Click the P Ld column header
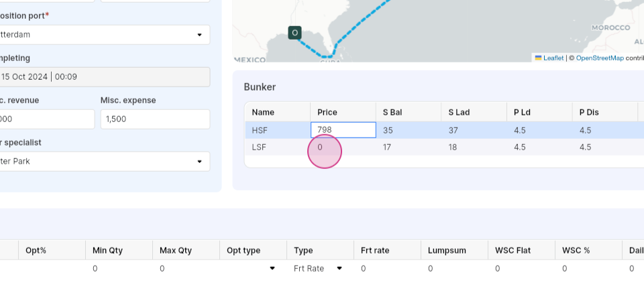644x297 pixels. [539, 113]
